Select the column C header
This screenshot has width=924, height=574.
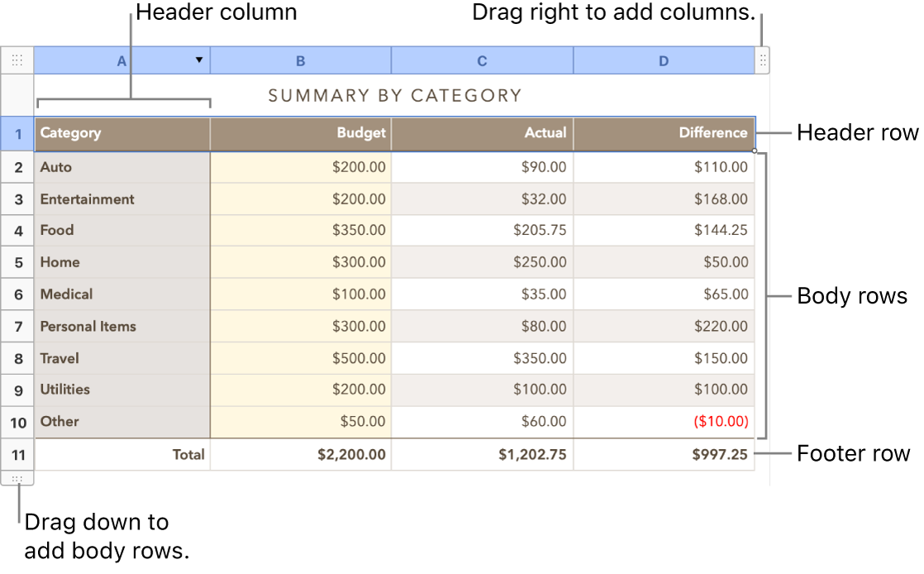482,60
